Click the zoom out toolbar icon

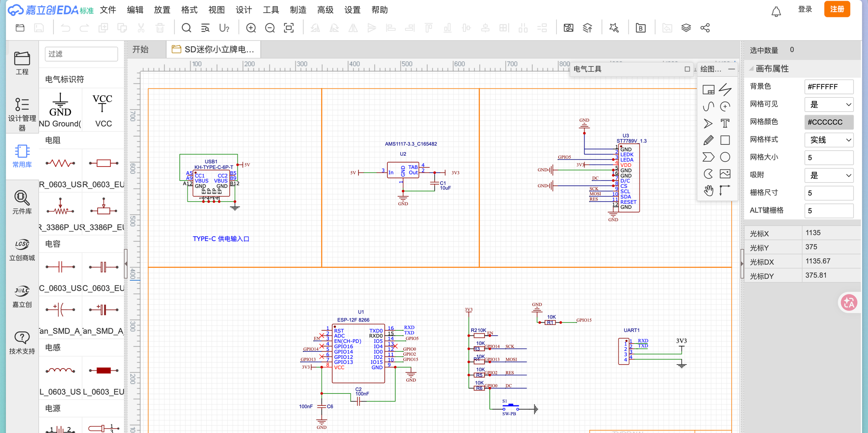(x=270, y=28)
